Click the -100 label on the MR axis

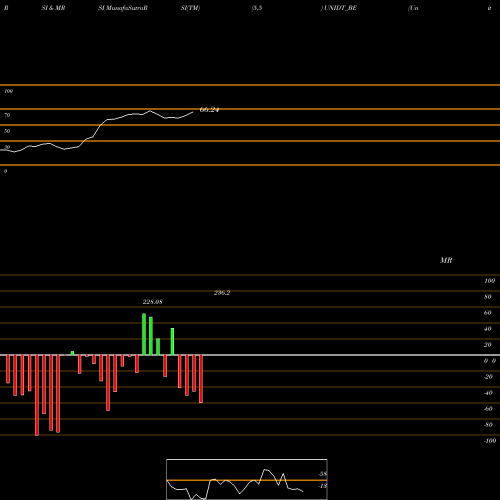[490, 441]
